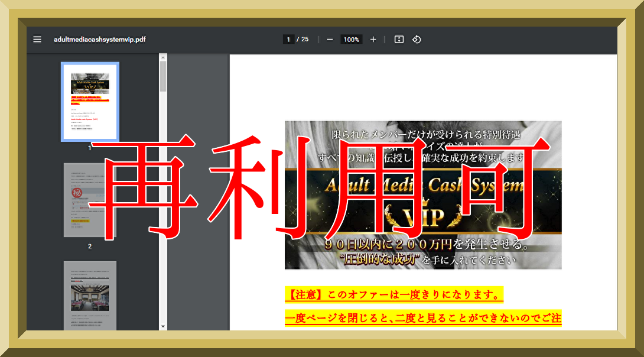Image resolution: width=644 pixels, height=357 pixels.
Task: Select the page 1 thumbnail
Action: (x=90, y=102)
